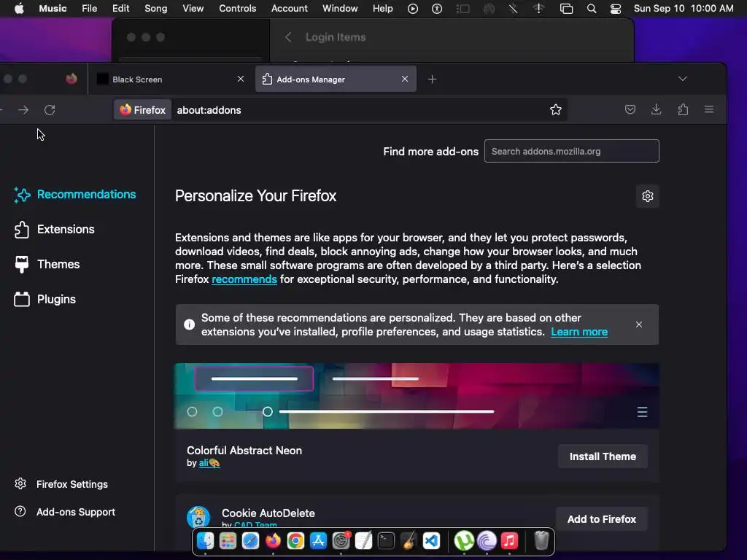Open Finder from the Dock
Viewport: 747px width, 560px height.
point(205,540)
